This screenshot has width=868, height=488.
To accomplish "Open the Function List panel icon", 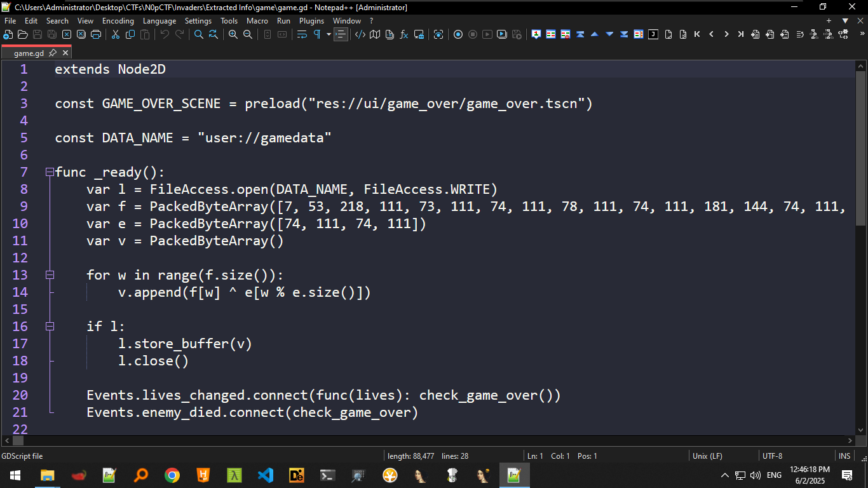I will tap(403, 34).
